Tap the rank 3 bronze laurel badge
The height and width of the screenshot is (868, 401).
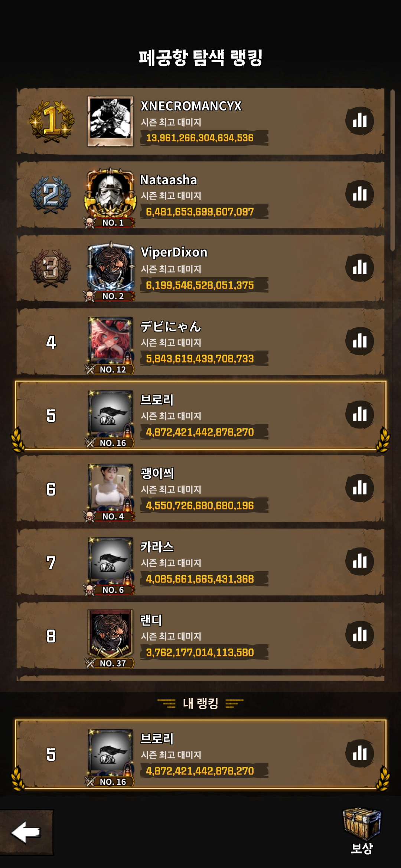(50, 268)
